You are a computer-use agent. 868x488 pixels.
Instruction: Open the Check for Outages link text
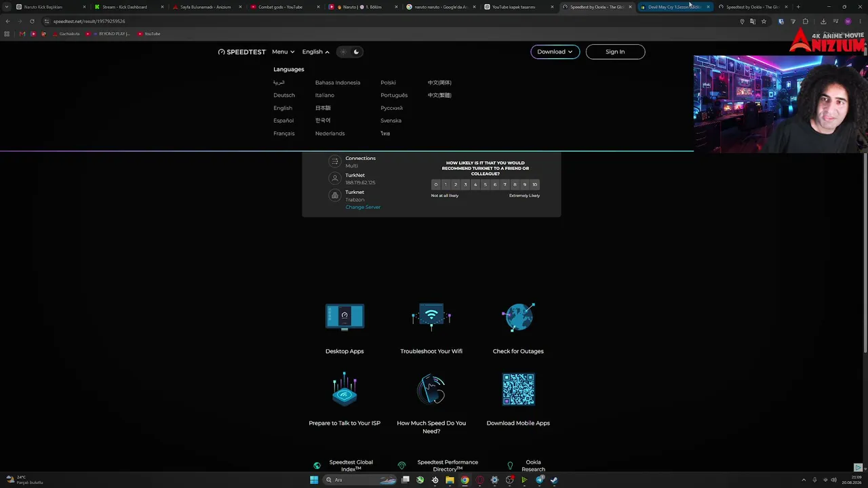(518, 351)
